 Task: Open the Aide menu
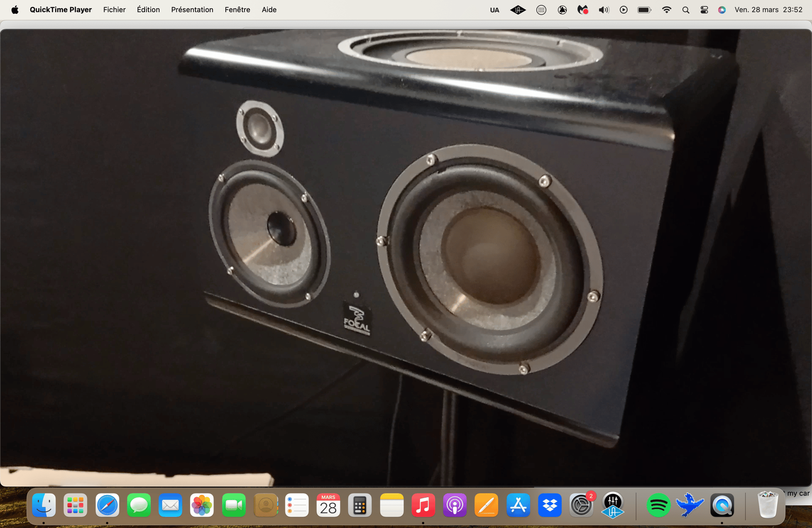click(x=269, y=10)
